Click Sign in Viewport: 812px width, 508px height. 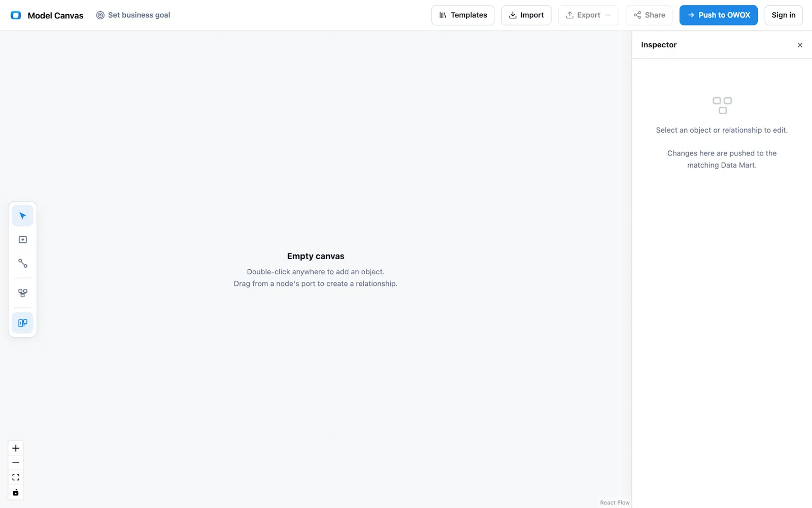(784, 15)
